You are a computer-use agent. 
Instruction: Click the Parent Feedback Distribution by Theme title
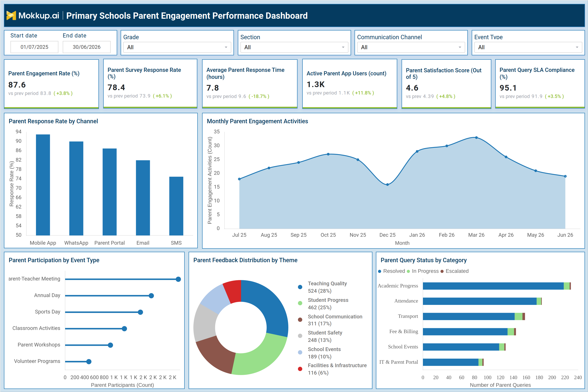pyautogui.click(x=245, y=260)
